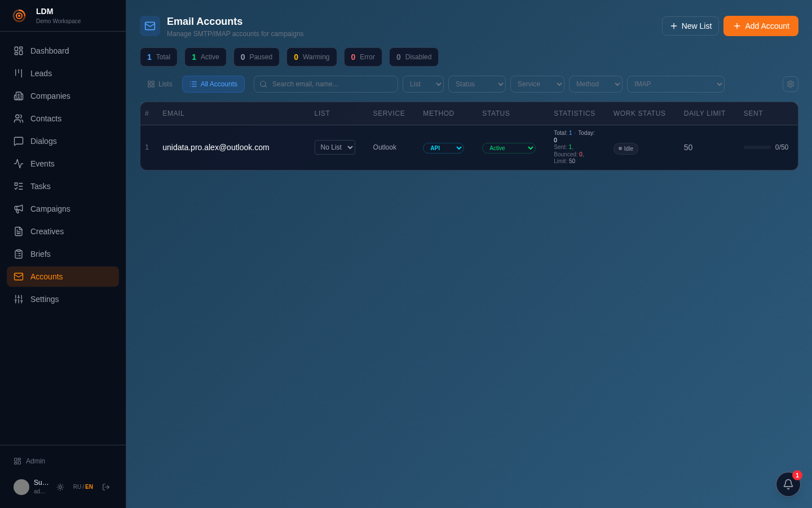The image size is (812, 508).
Task: Click the STATUS column header
Action: pos(496,113)
